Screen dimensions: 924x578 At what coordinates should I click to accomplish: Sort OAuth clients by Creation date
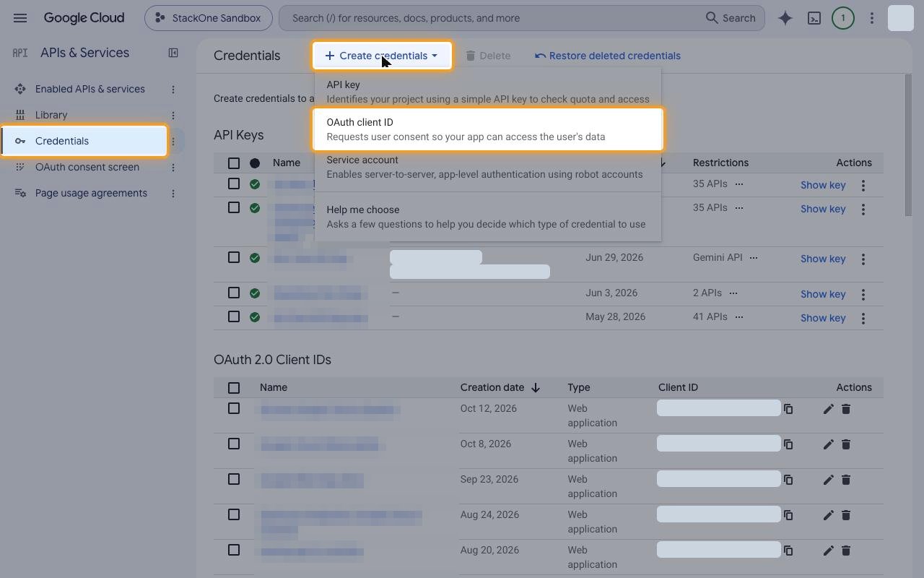click(500, 388)
